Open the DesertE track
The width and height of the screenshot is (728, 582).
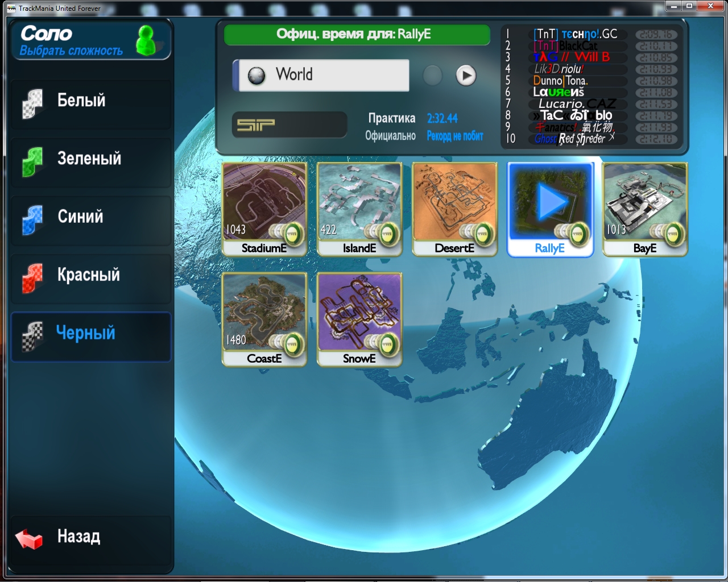454,208
